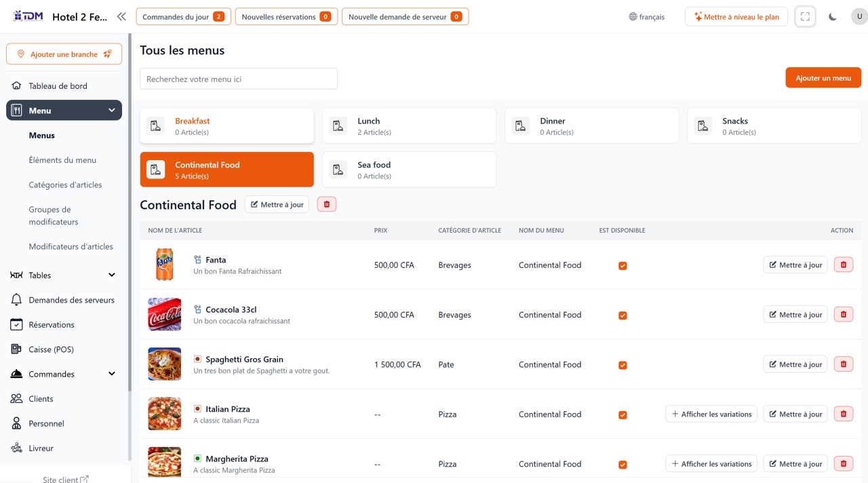Expand the Commandes sidebar section
Image resolution: width=868 pixels, height=483 pixels.
click(111, 374)
